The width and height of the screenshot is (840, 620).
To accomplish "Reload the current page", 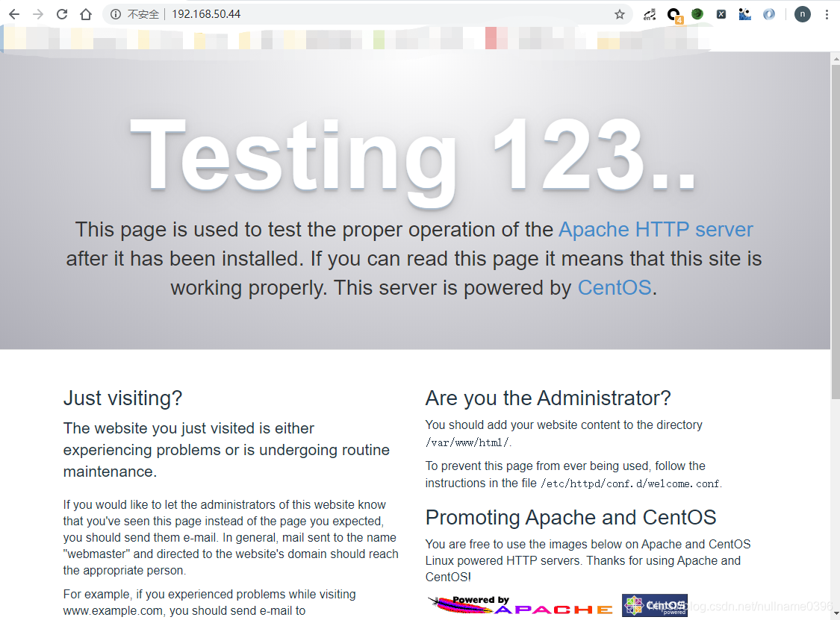I will [62, 14].
